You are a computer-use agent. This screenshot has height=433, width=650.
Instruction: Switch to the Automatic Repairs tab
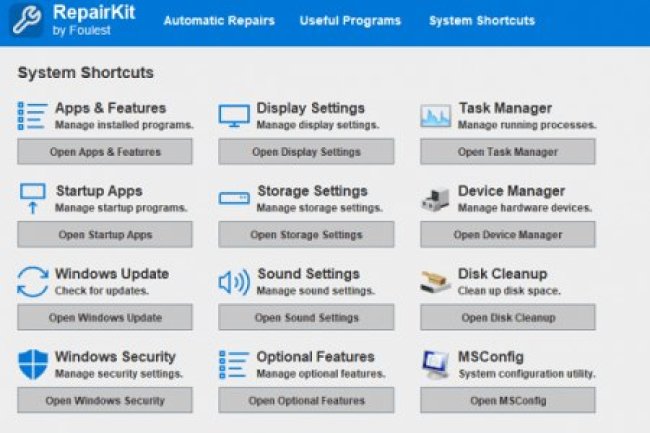click(219, 20)
